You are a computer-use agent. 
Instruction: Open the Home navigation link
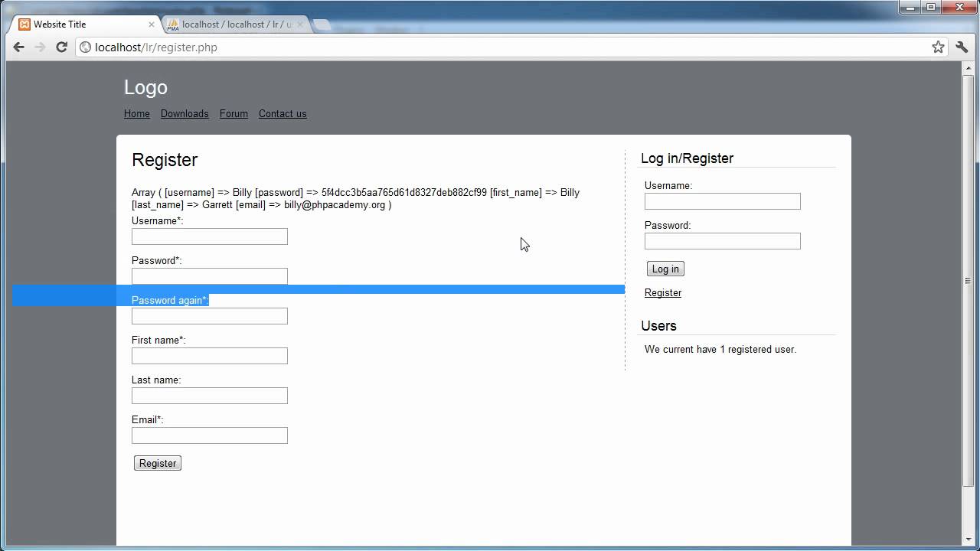tap(137, 114)
